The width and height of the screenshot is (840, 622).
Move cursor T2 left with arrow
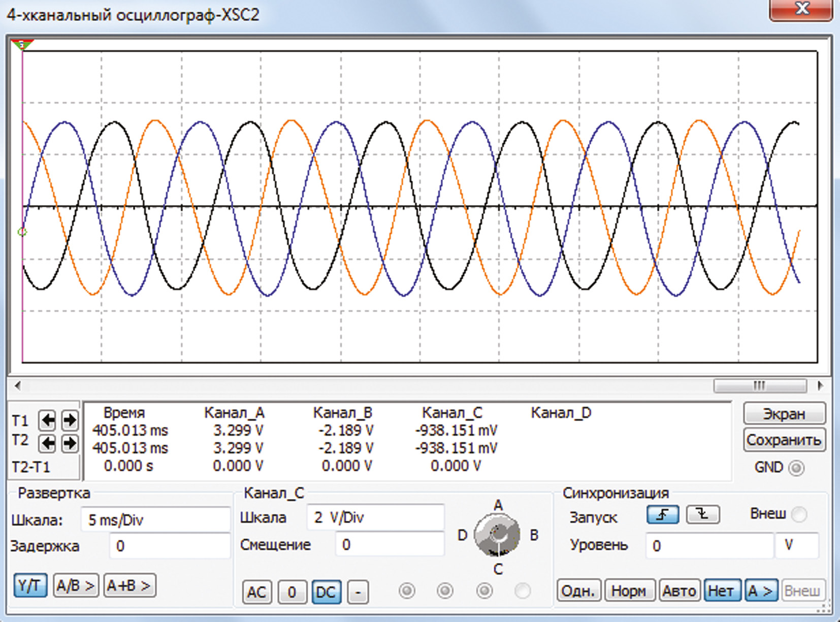point(47,443)
